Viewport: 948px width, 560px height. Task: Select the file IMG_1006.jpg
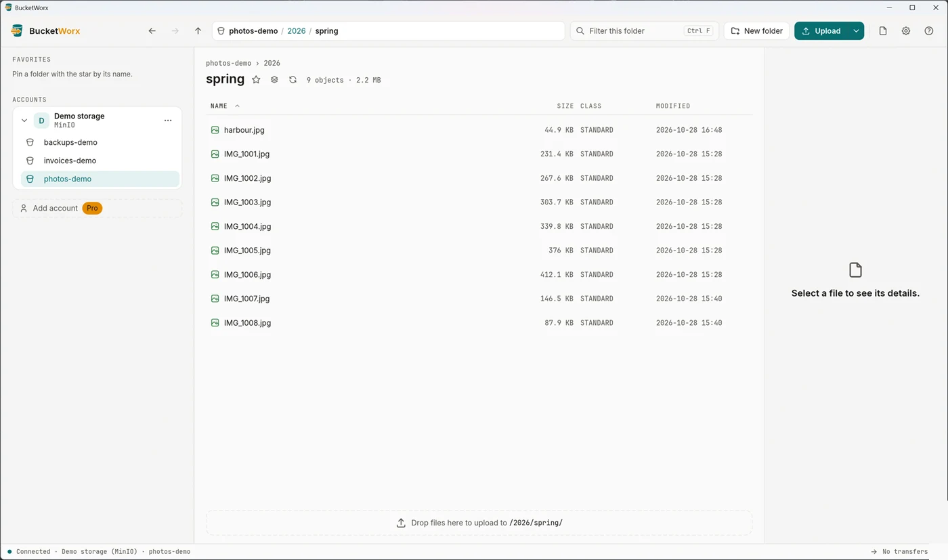tap(479, 274)
